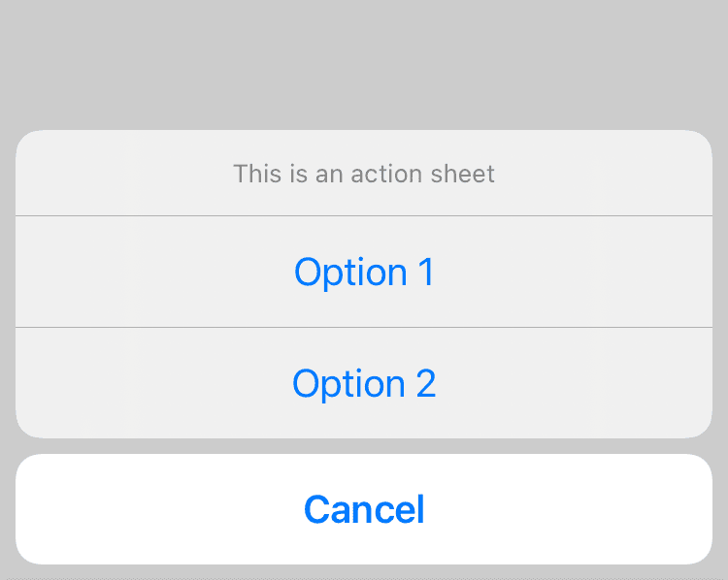
Task: Close the sheet using Cancel
Action: tap(364, 509)
